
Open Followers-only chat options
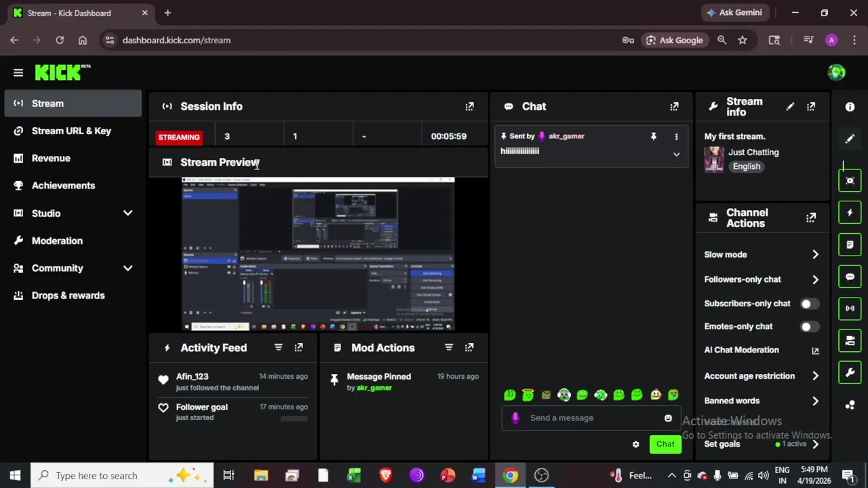[x=762, y=279]
